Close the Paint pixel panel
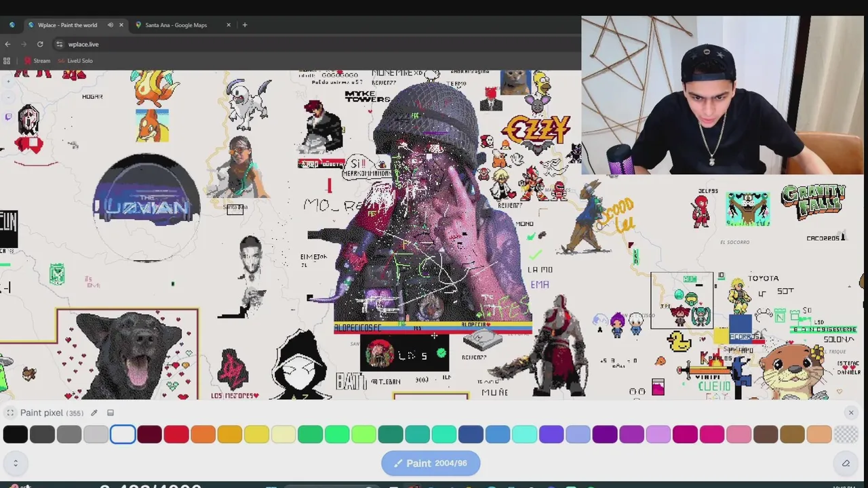868x488 pixels. 851,413
